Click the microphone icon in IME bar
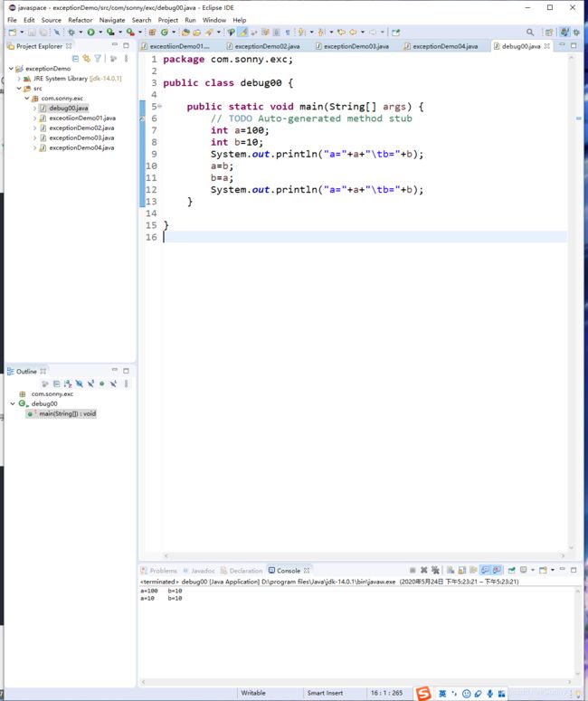The height and width of the screenshot is (701, 588). tap(490, 694)
